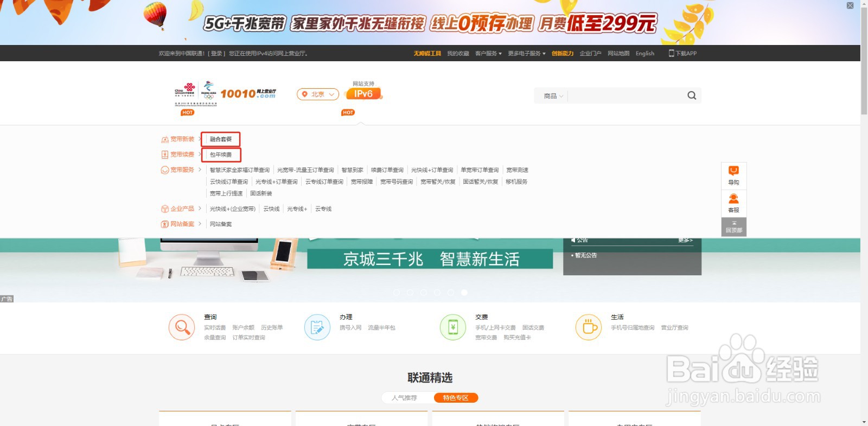This screenshot has height=426, width=868.
Task: Click the English language link
Action: pos(645,53)
